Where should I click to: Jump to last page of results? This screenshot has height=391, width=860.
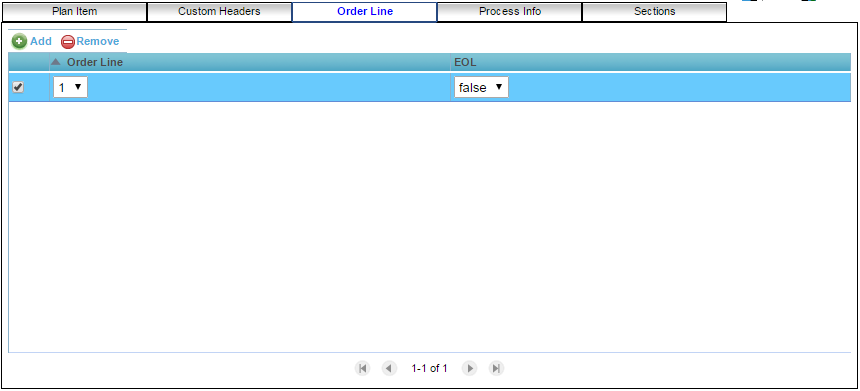pyautogui.click(x=496, y=369)
